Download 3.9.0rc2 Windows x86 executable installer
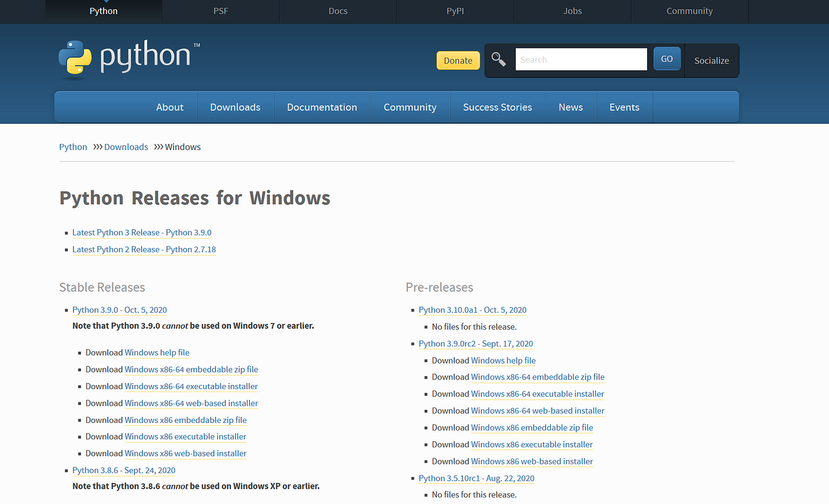 [x=532, y=444]
